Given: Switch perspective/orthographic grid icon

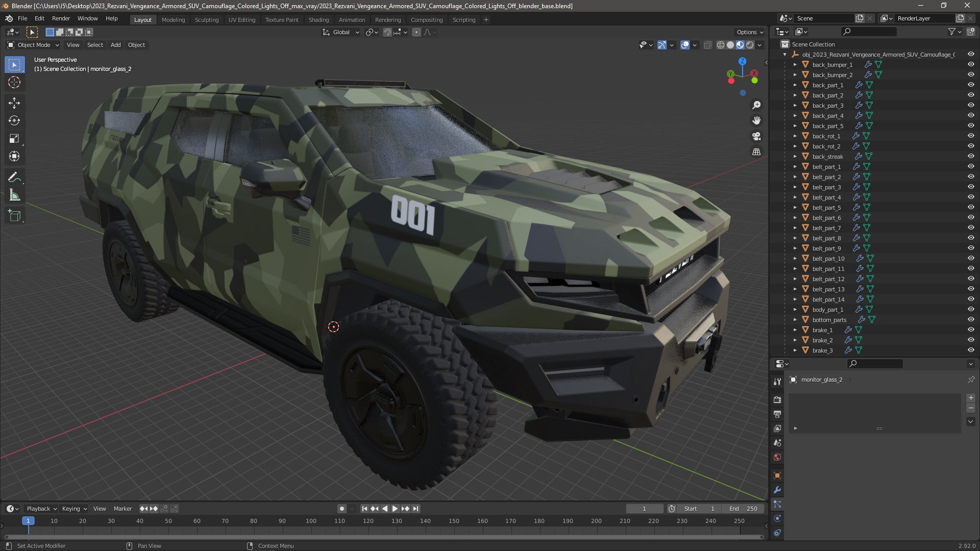Looking at the screenshot, I should click(756, 152).
